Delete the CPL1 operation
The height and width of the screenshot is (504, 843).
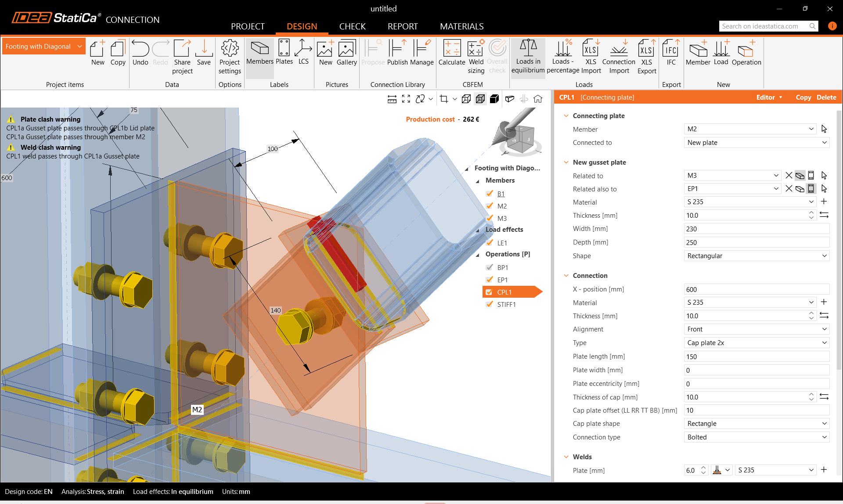pos(826,97)
